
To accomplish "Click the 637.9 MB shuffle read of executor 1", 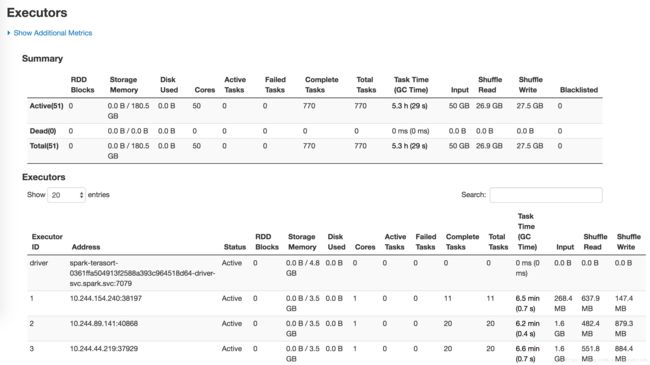I will pyautogui.click(x=590, y=304).
